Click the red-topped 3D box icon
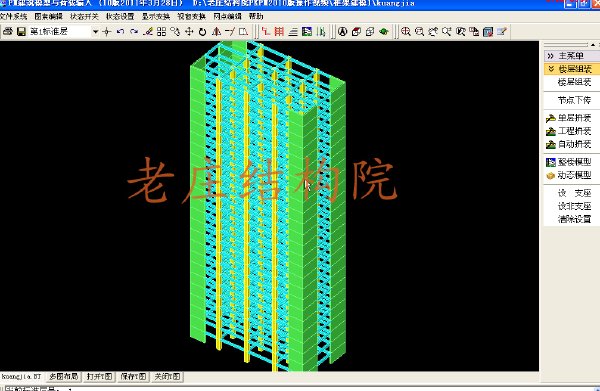The image size is (600, 391). pos(356,31)
